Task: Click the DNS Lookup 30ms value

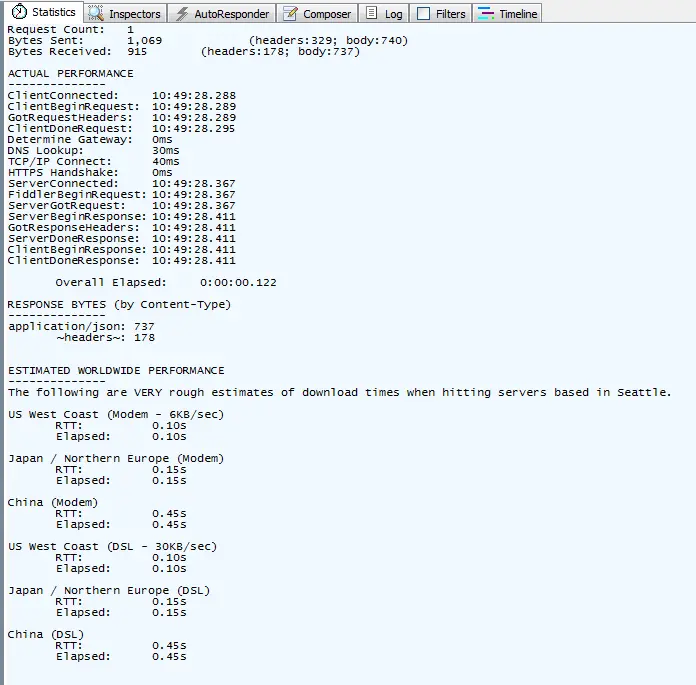Action: point(166,150)
